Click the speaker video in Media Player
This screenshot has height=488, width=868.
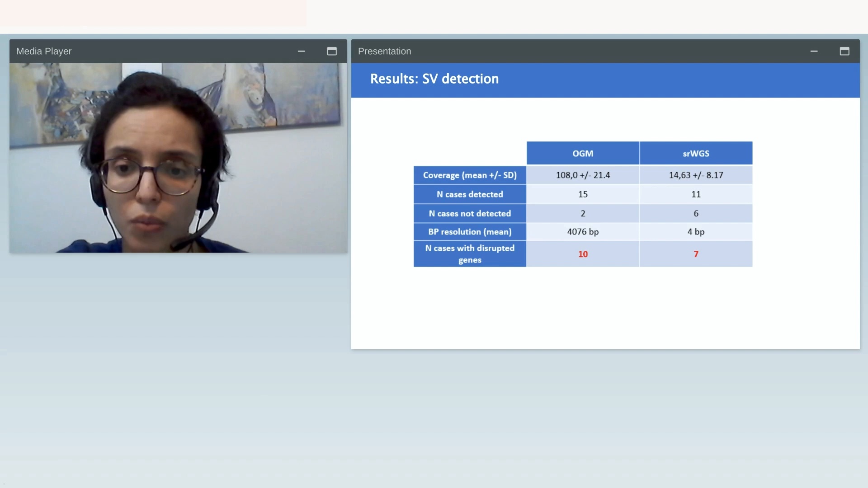click(178, 158)
